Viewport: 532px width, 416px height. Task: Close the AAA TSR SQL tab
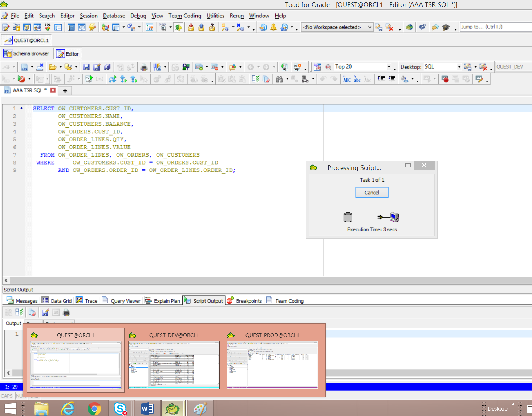point(53,90)
